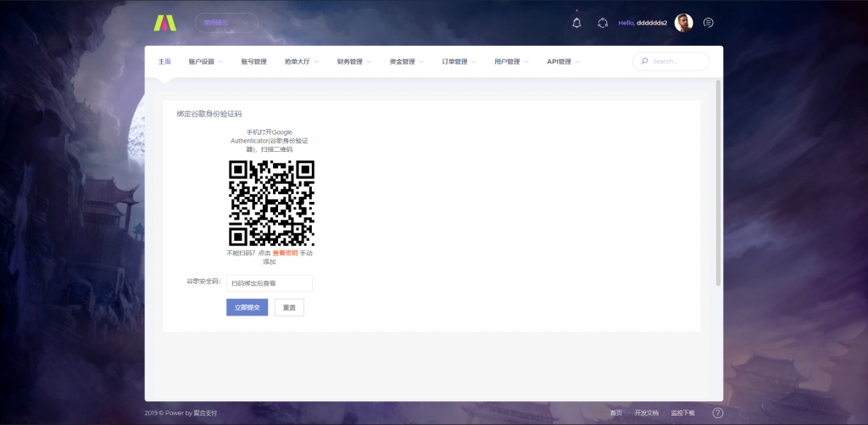Go to the 主页 tab
This screenshot has width=868, height=425.
pyautogui.click(x=164, y=62)
